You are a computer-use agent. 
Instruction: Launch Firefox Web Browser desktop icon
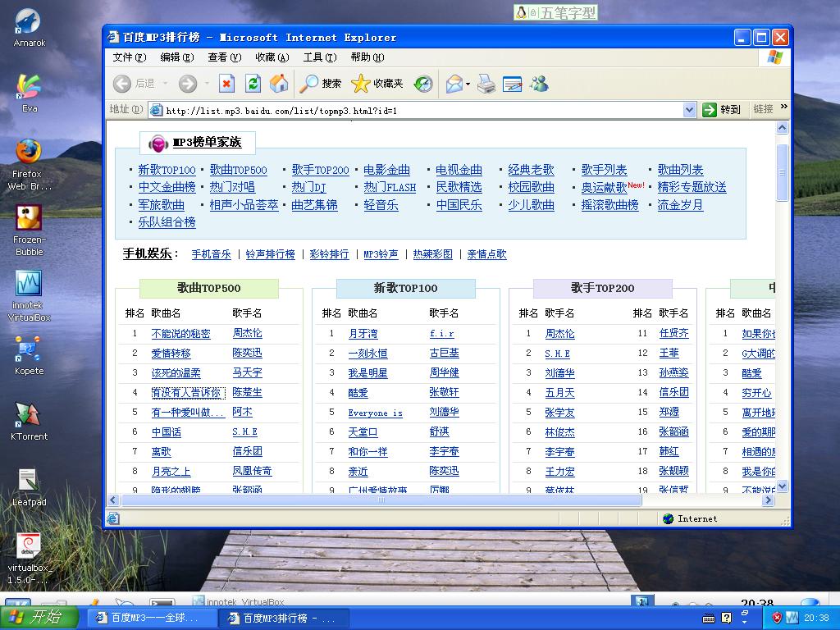(x=29, y=164)
